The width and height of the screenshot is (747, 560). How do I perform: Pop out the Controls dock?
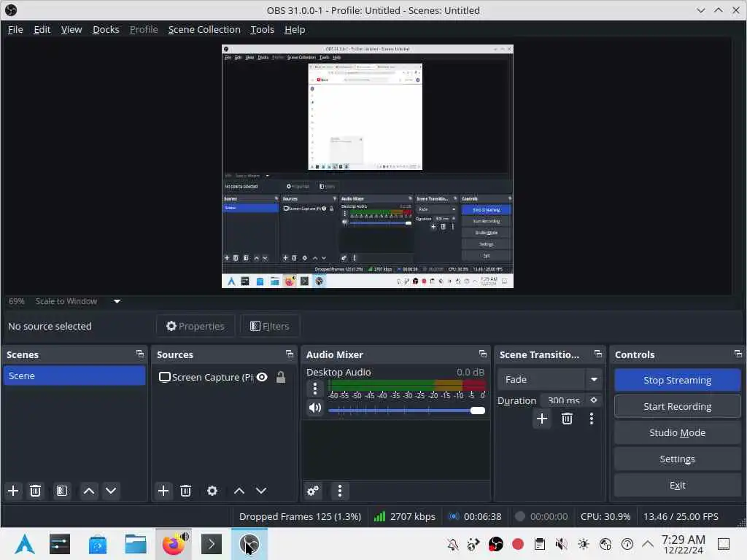738,354
